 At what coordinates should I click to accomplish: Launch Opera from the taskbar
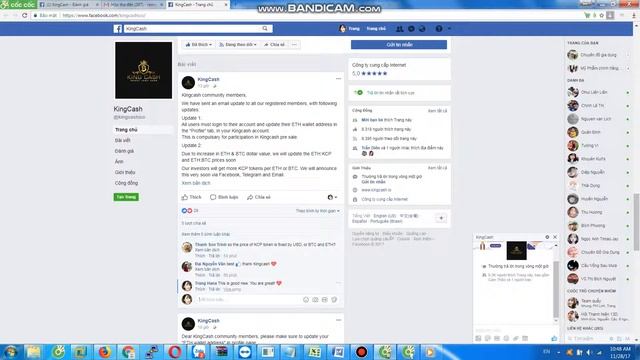coord(174,352)
